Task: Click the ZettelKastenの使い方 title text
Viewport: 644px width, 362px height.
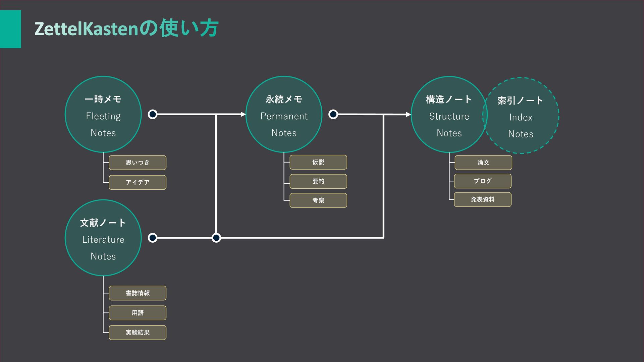Action: click(126, 28)
